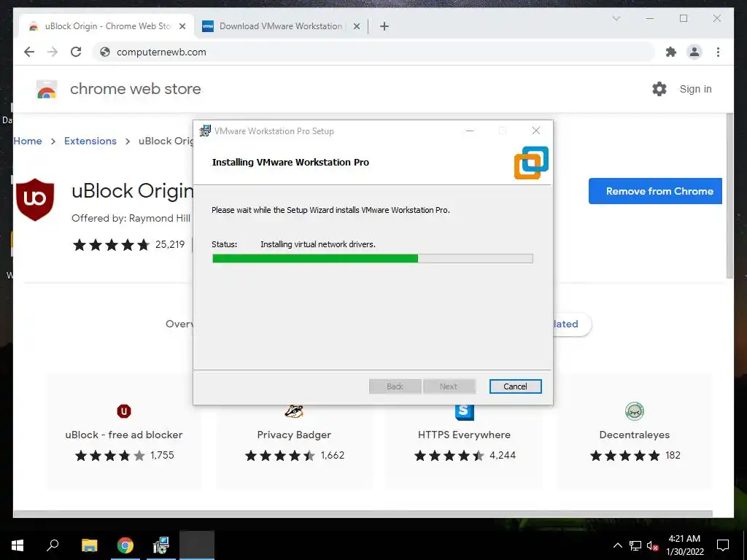747x560 pixels.
Task: Close the VMware Setup dialog with X
Action: 536,131
